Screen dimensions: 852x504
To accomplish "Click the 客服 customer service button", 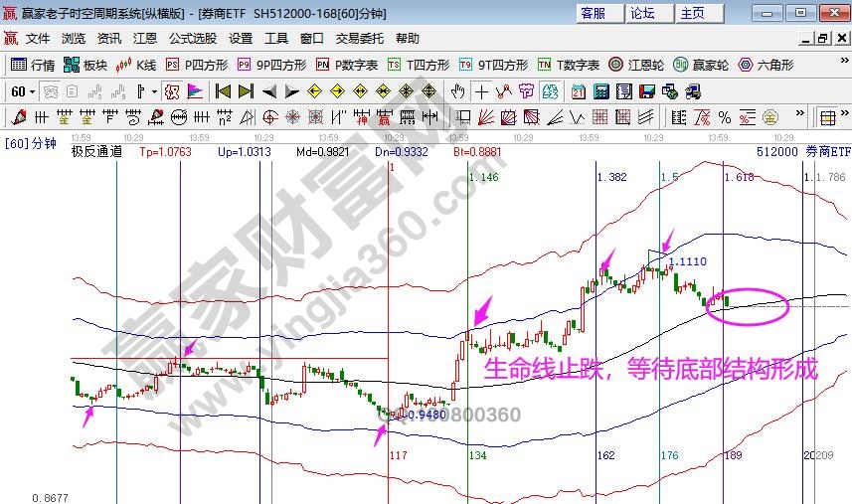I will pyautogui.click(x=593, y=13).
